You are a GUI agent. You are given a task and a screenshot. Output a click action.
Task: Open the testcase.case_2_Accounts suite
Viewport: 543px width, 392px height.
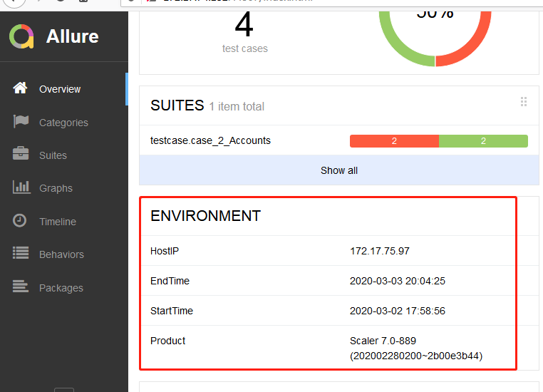(x=210, y=140)
